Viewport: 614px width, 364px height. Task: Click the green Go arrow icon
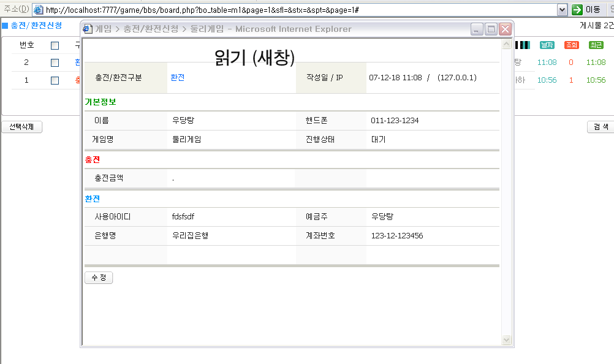[577, 10]
